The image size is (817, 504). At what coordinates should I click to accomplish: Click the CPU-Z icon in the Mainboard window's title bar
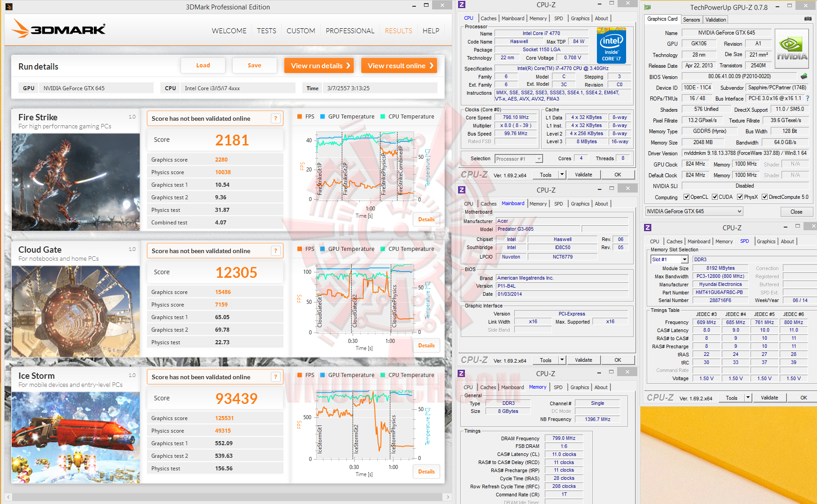(461, 190)
